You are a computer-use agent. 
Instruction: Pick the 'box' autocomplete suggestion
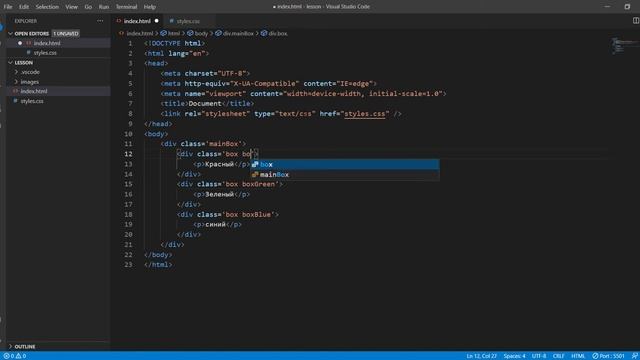[x=345, y=164]
